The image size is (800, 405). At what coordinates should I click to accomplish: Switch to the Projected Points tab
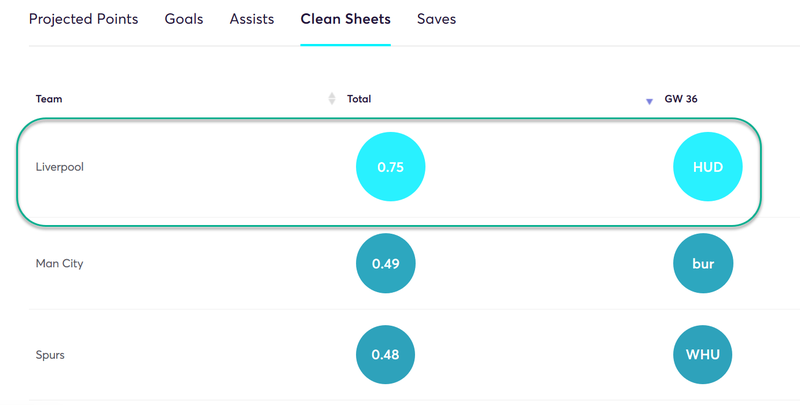(x=83, y=19)
